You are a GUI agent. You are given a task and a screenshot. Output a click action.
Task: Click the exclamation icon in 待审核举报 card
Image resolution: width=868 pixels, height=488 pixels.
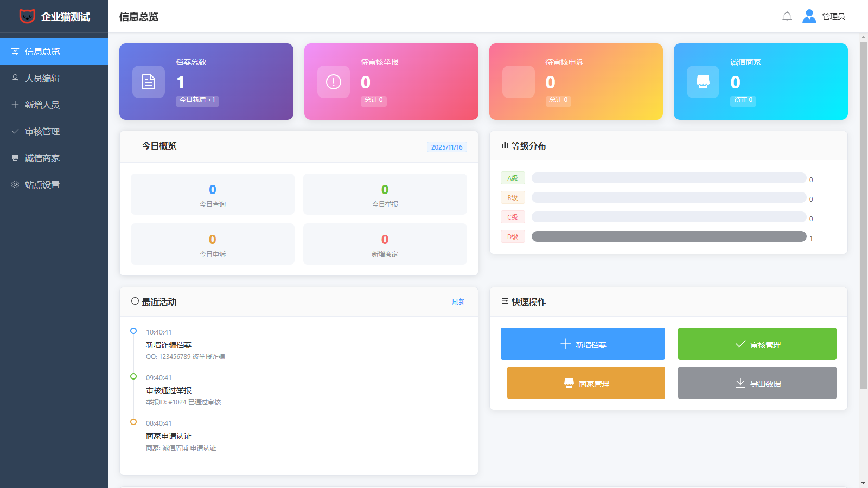tap(334, 82)
